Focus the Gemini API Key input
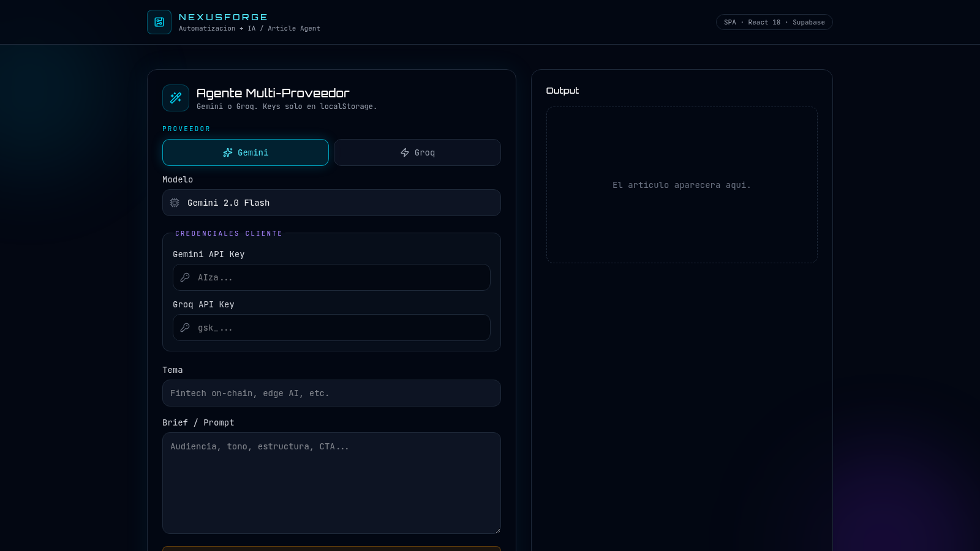Screen dimensions: 980x551 [x=331, y=277]
